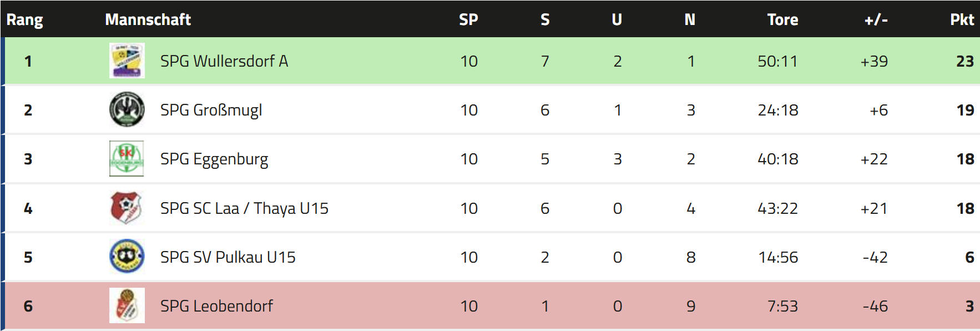Open the SPG Großmugl team page

tap(211, 110)
